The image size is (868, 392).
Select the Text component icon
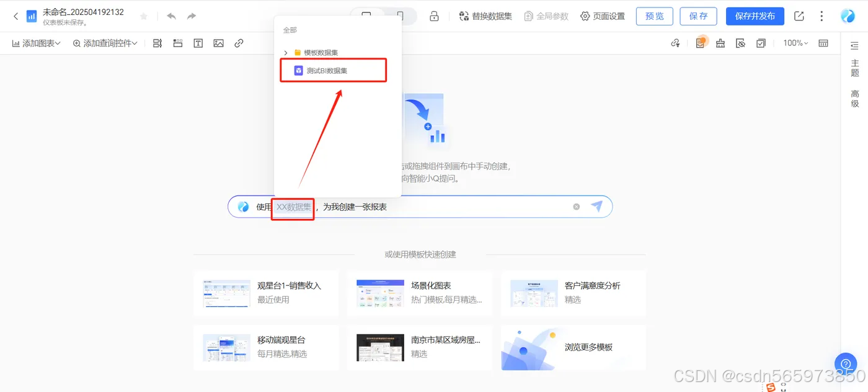[198, 43]
